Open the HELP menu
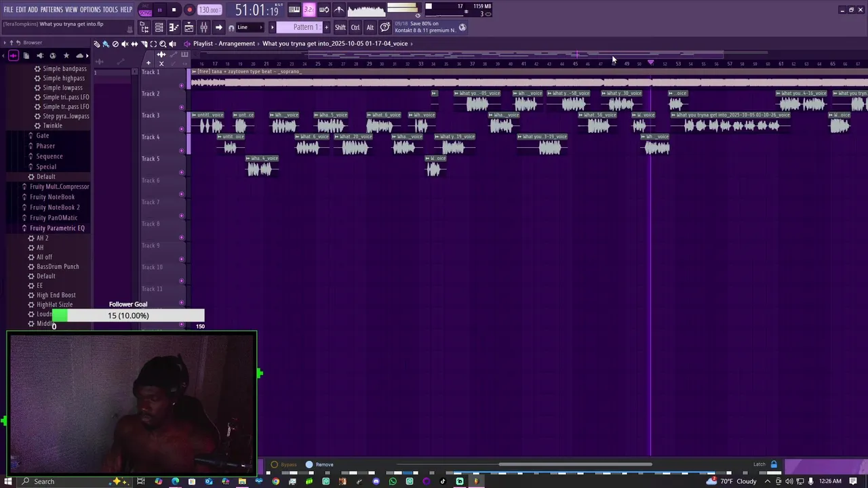Image resolution: width=868 pixels, height=488 pixels. [126, 9]
